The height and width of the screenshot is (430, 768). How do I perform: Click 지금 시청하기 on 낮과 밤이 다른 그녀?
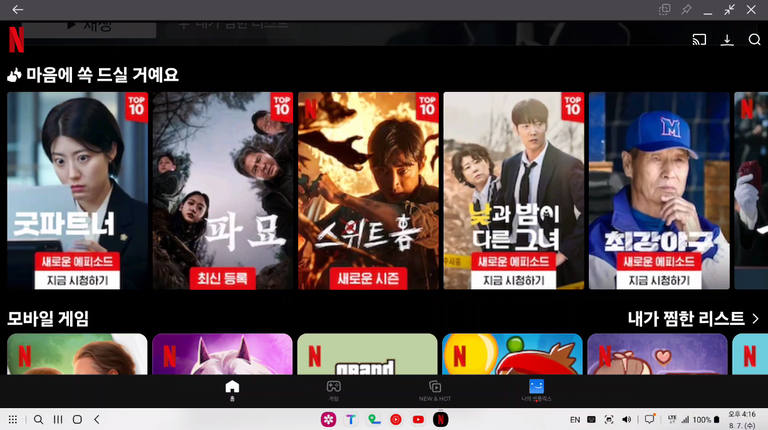[x=513, y=280]
